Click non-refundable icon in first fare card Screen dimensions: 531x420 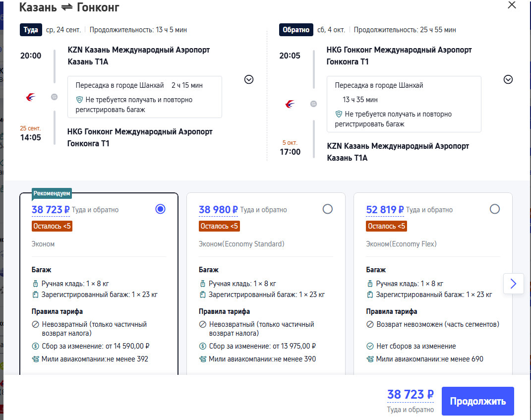35,324
